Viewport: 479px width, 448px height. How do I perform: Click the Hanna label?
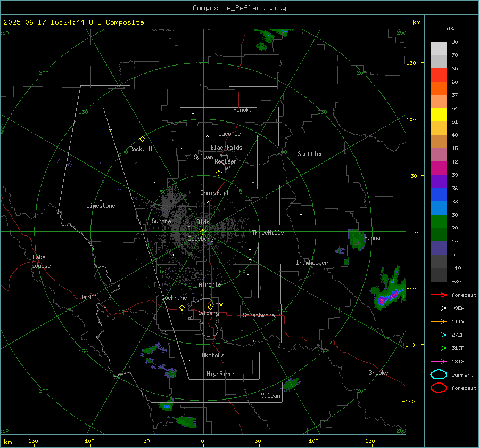(372, 238)
